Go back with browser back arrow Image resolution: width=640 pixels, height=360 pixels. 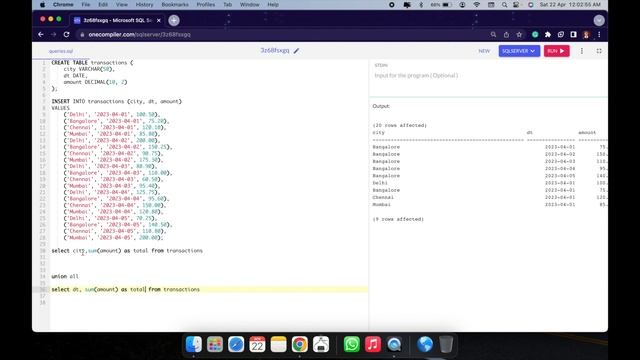(x=41, y=35)
